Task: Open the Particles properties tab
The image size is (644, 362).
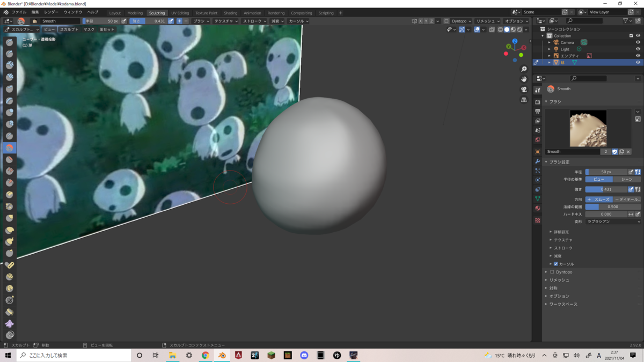Action: [538, 171]
